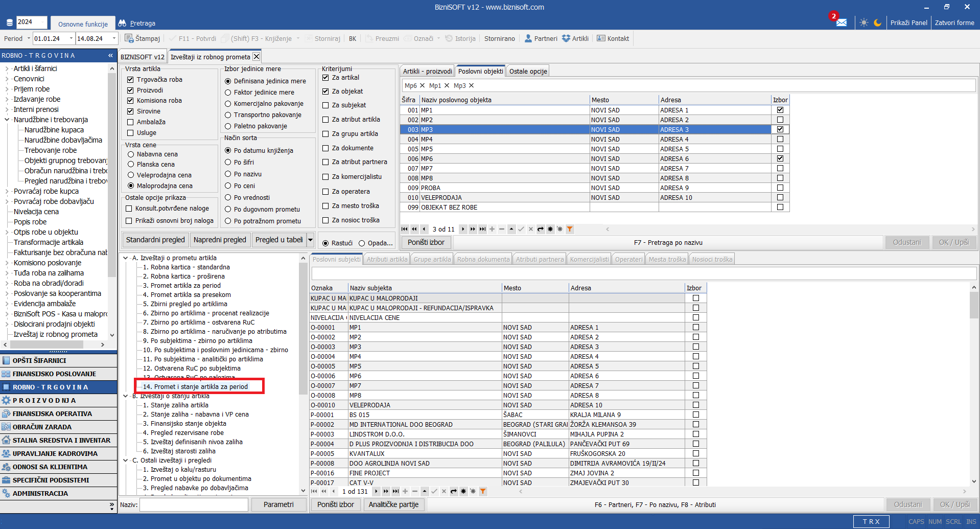Open the Ostale opcije tab
Image resolution: width=980 pixels, height=529 pixels.
528,71
